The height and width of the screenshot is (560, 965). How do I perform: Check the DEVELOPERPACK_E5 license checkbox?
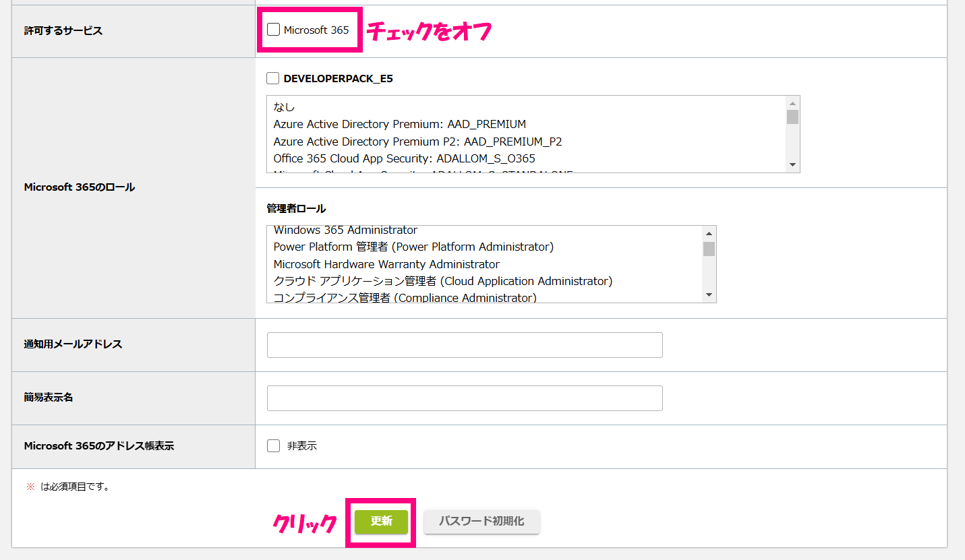coord(272,78)
